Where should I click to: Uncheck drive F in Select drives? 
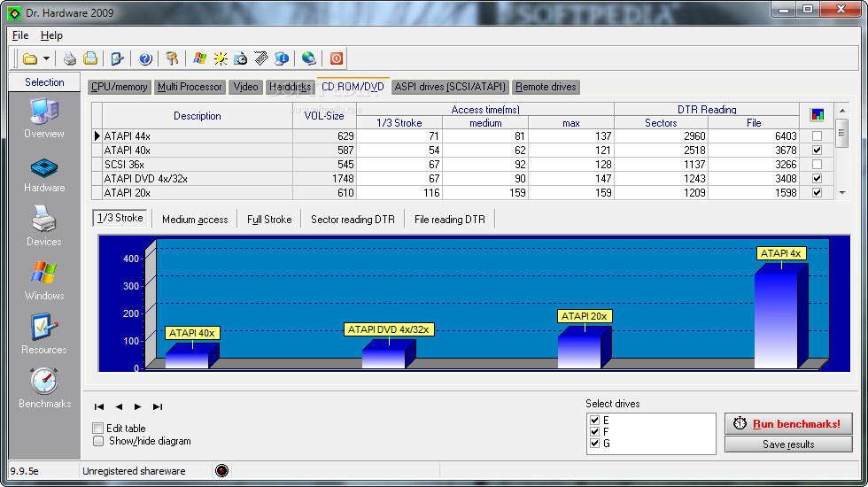pyautogui.click(x=594, y=432)
